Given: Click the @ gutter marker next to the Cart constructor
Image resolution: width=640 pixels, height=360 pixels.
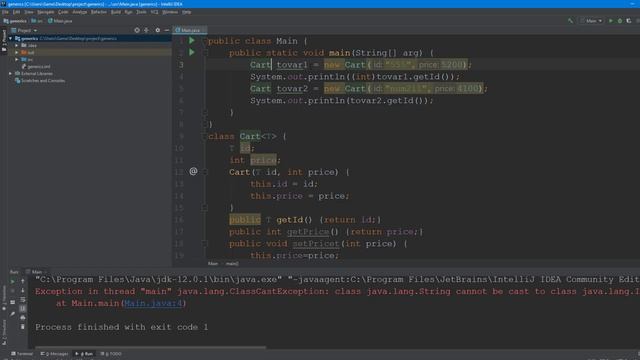Looking at the screenshot, I should tap(193, 171).
